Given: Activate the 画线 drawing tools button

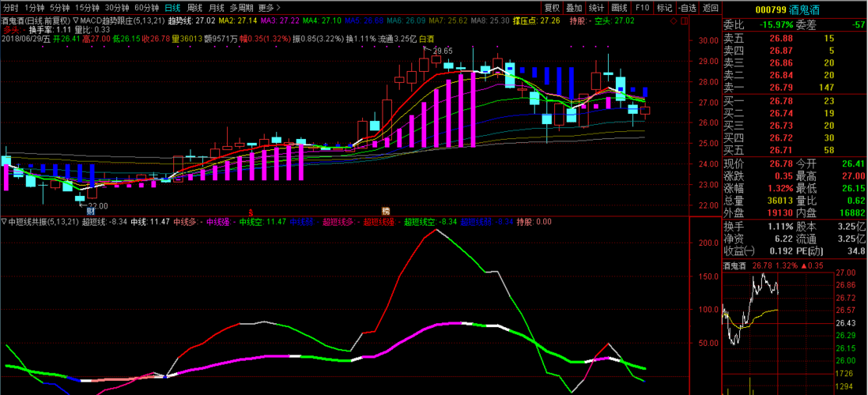Looking at the screenshot, I should 619,8.
